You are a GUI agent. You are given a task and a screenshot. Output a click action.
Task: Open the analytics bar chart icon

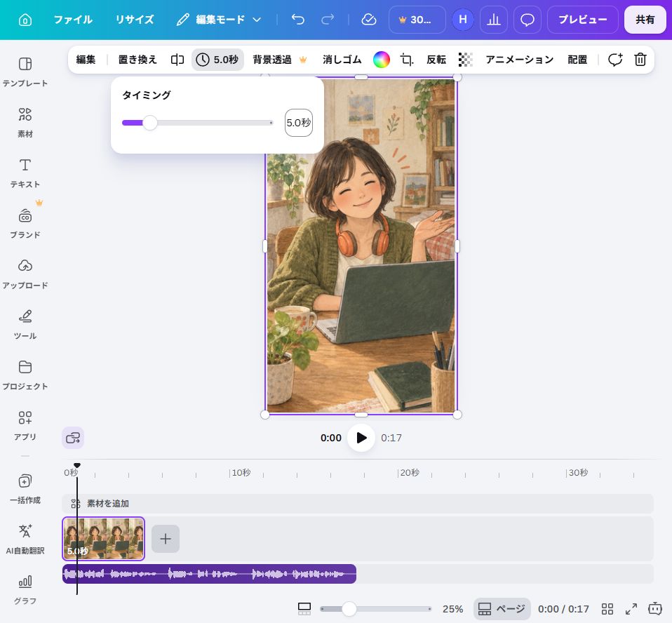(494, 20)
